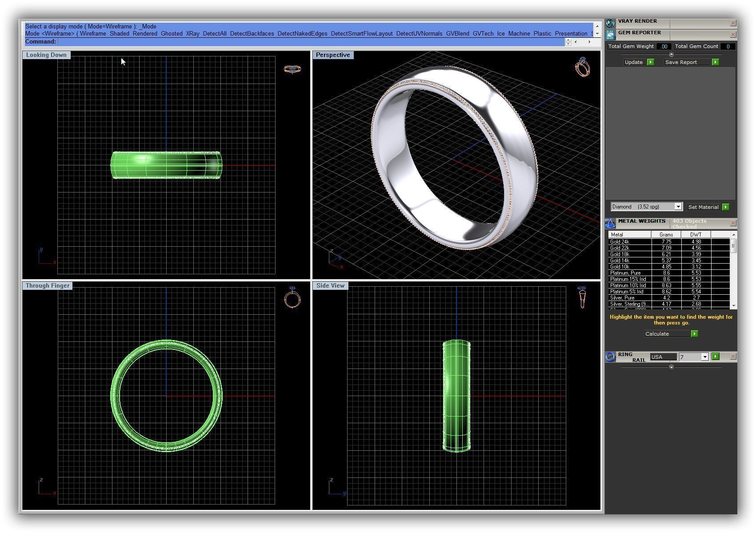The image size is (756, 533).
Task: Collapse Gem Reporter with the up-arrow handle
Action: click(671, 54)
